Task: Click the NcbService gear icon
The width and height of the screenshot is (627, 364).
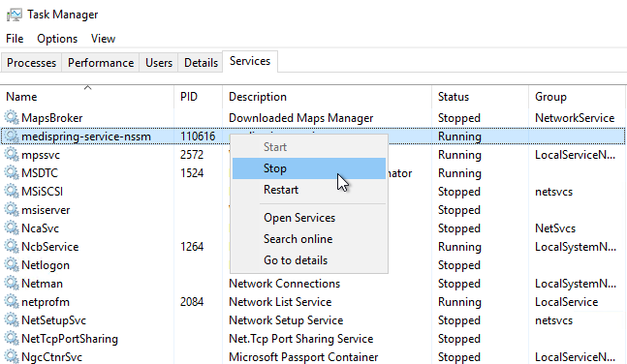Action: [x=12, y=247]
